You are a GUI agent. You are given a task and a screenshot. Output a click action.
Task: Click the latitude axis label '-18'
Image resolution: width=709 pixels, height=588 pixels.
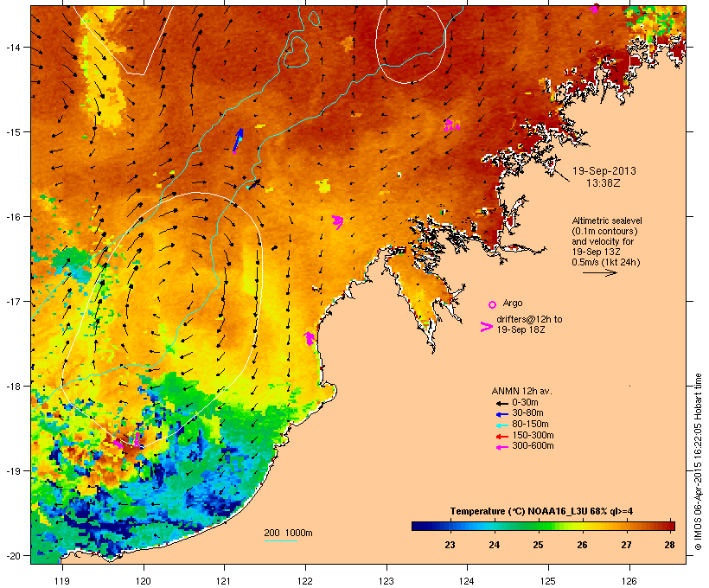pyautogui.click(x=12, y=386)
